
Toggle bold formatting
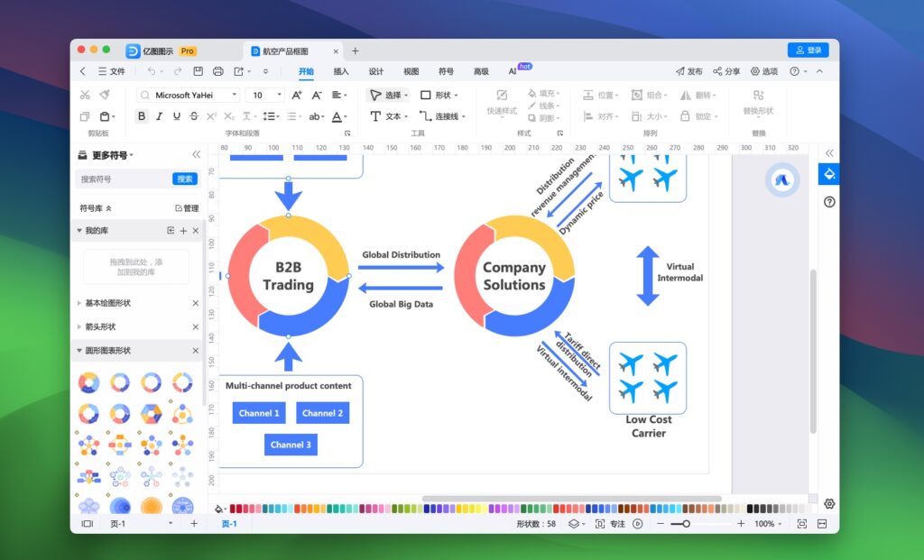point(141,116)
